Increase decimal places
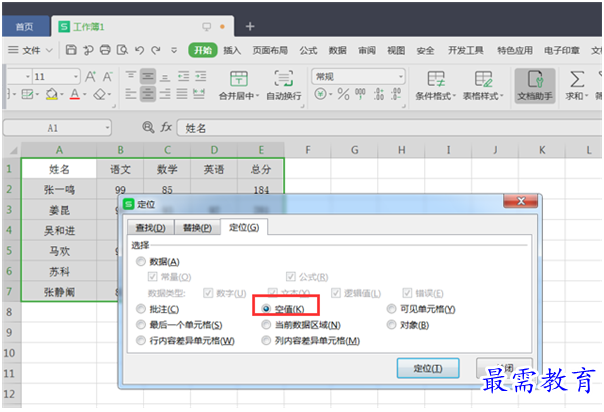Screen dimensions: 604x412 (x=379, y=94)
